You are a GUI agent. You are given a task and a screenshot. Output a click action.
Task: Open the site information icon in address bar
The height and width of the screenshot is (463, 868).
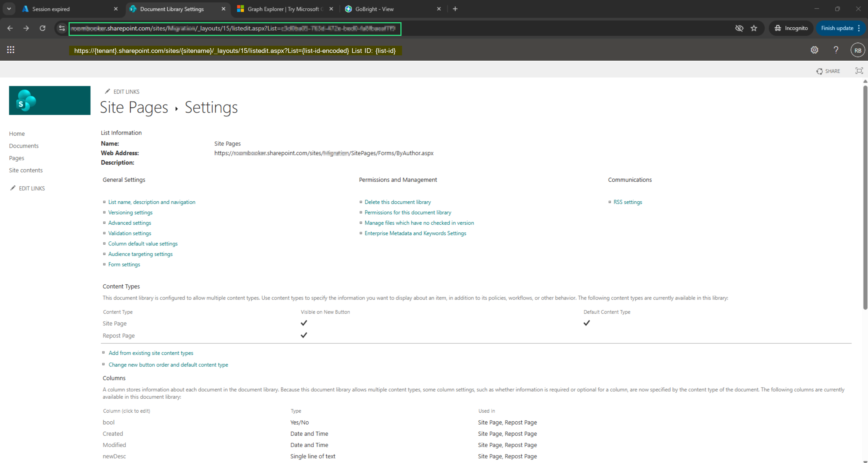pyautogui.click(x=62, y=28)
